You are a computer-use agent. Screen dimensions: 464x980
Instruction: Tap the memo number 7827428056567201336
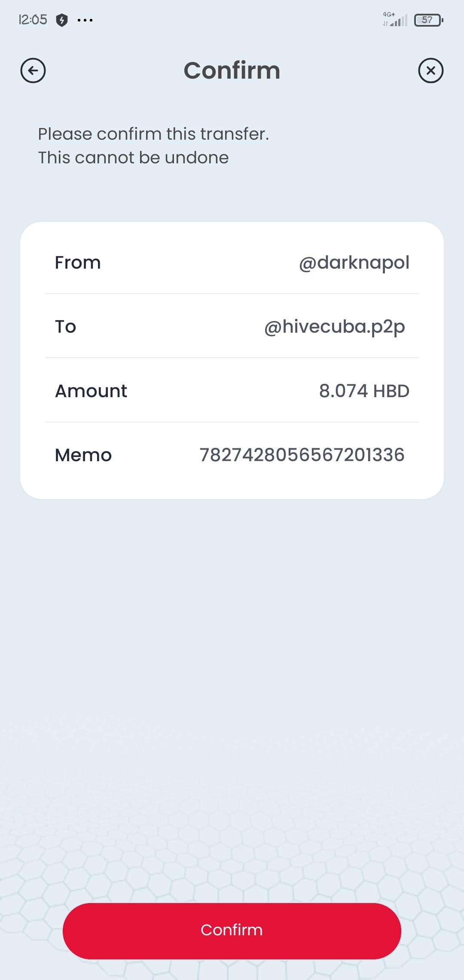pos(302,455)
